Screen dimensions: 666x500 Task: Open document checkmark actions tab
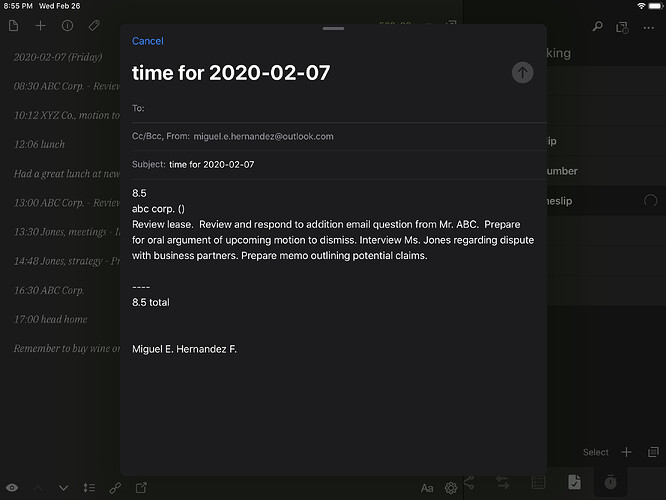(574, 482)
